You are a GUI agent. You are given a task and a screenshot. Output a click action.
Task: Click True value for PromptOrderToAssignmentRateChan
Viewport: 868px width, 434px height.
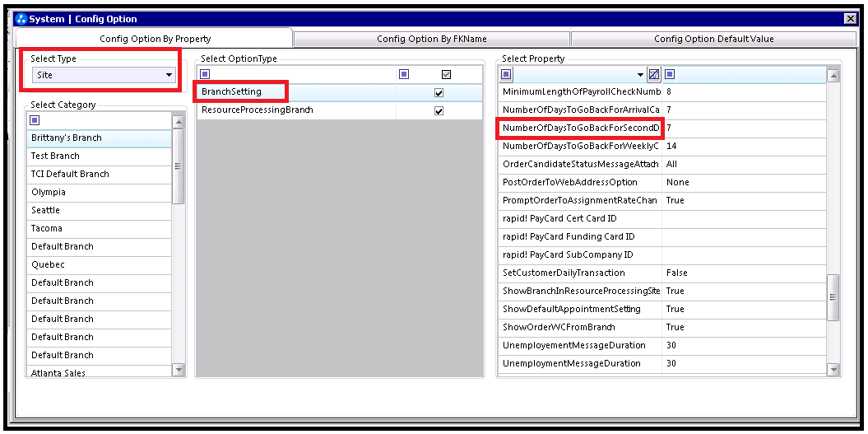pyautogui.click(x=745, y=201)
